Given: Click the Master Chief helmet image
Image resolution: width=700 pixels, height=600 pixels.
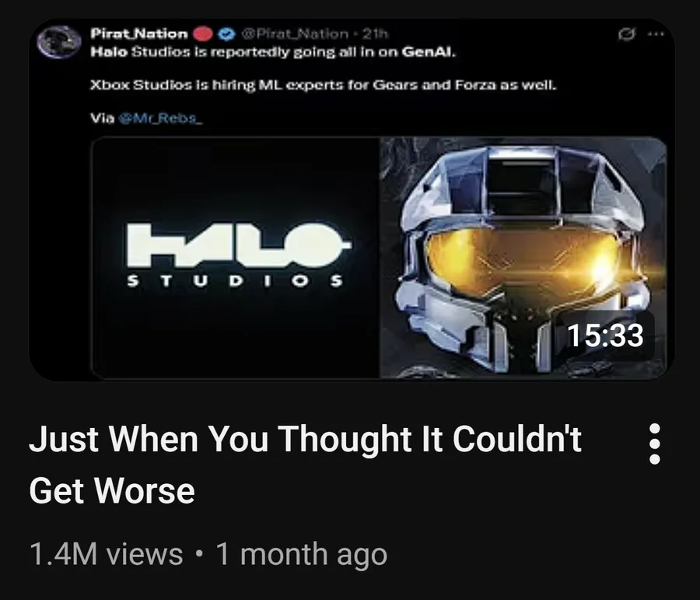Looking at the screenshot, I should [523, 258].
